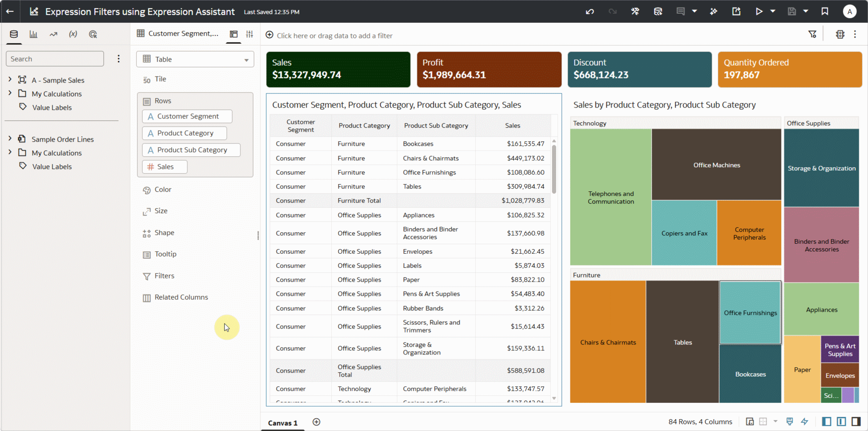
Task: Open the Watchlists pane icon
Action: point(93,34)
